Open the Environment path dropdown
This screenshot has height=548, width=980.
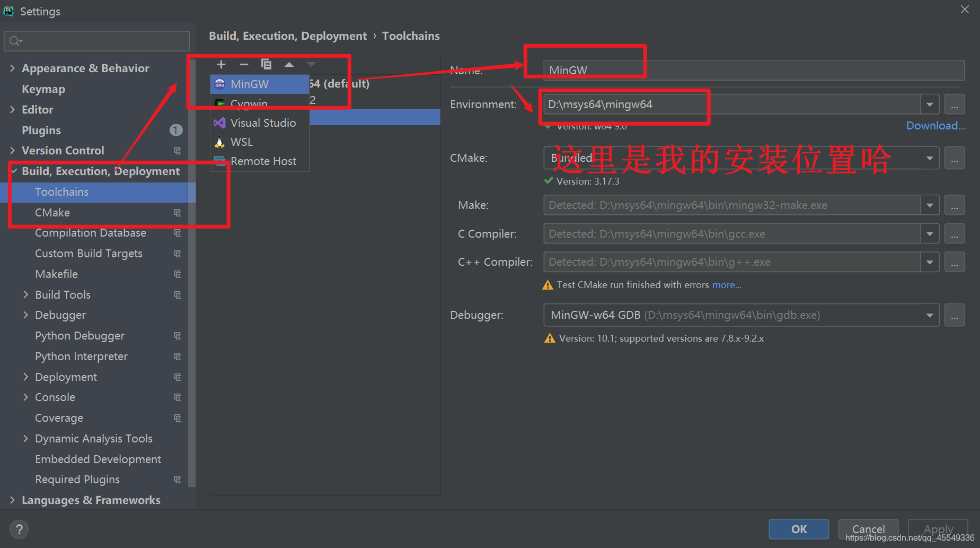coord(930,104)
